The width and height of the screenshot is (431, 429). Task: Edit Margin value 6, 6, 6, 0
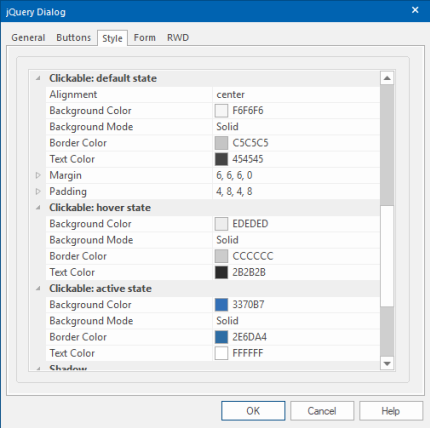click(x=234, y=175)
